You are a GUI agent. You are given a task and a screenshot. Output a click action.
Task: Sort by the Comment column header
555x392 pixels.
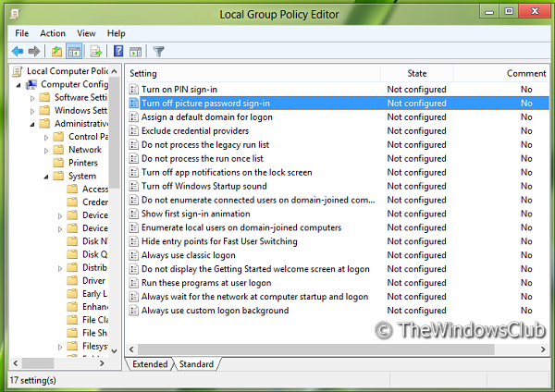(x=501, y=73)
